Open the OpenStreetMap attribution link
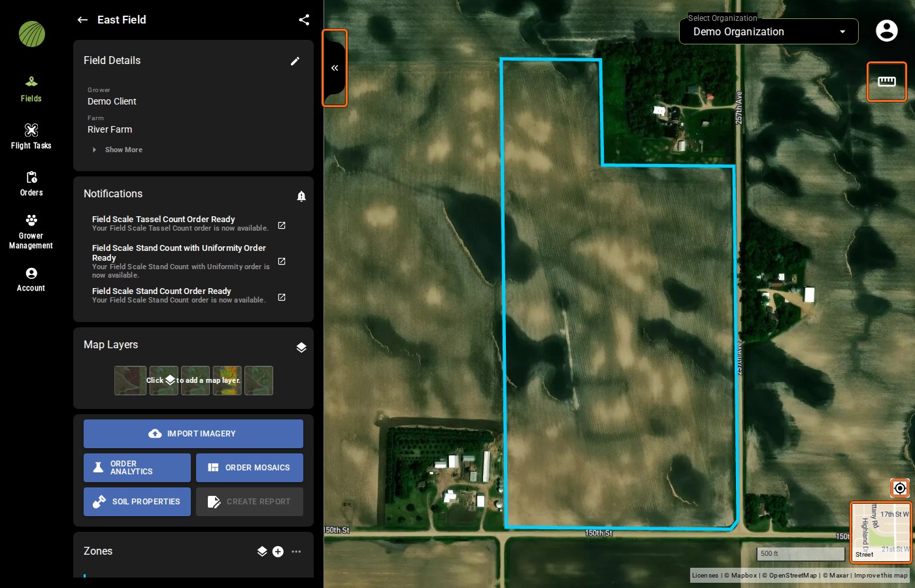915x588 pixels. pos(790,576)
